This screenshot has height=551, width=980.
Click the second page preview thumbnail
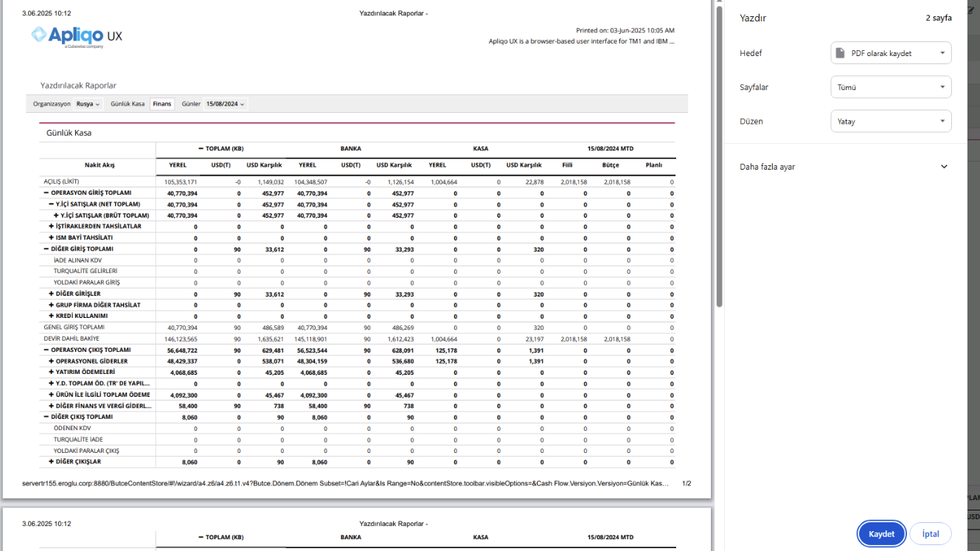pos(357,529)
